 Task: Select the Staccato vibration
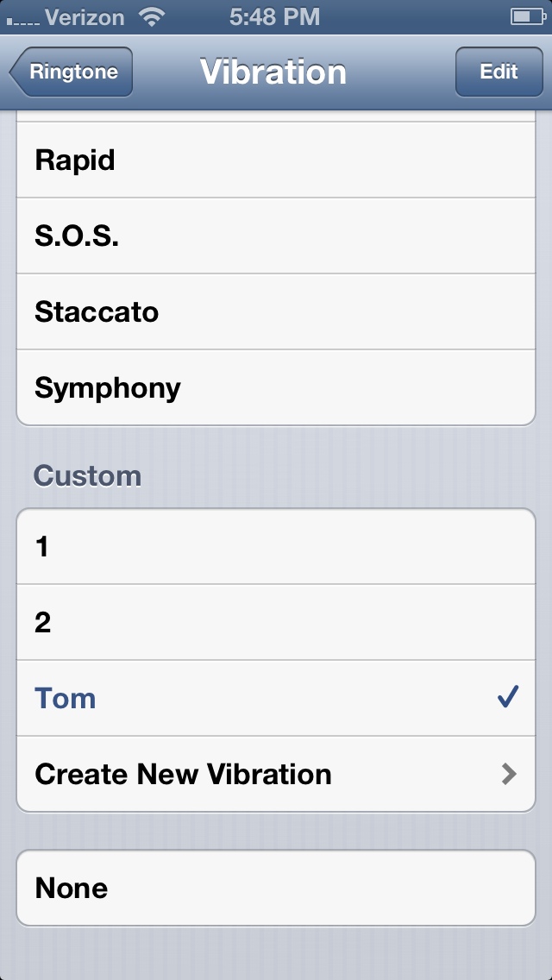276,311
